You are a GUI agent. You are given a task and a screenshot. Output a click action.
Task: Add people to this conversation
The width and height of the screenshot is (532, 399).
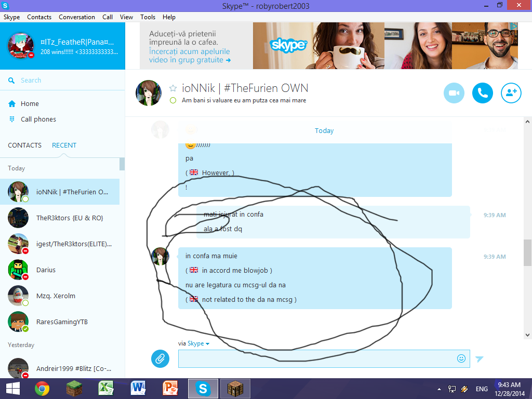pyautogui.click(x=511, y=93)
